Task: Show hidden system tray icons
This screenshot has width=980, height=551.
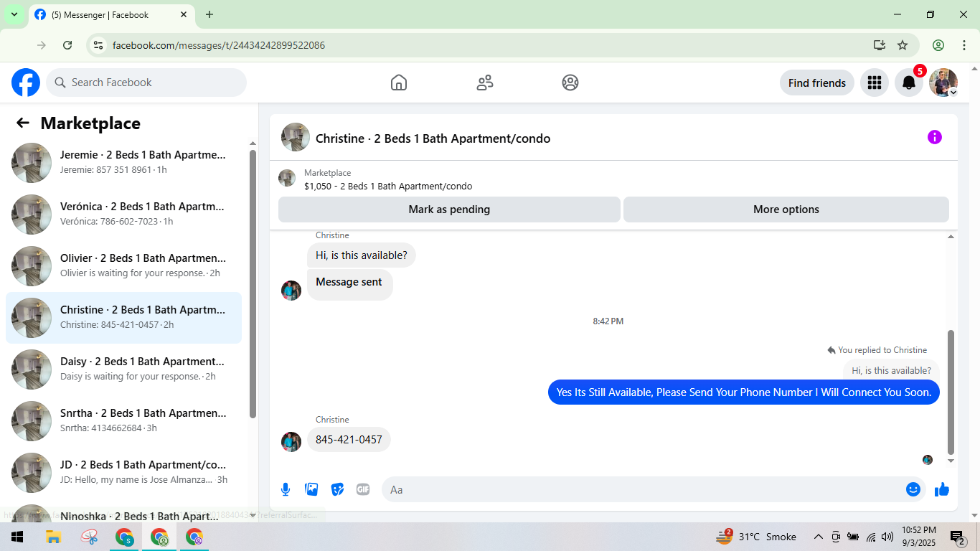Action: [818, 537]
